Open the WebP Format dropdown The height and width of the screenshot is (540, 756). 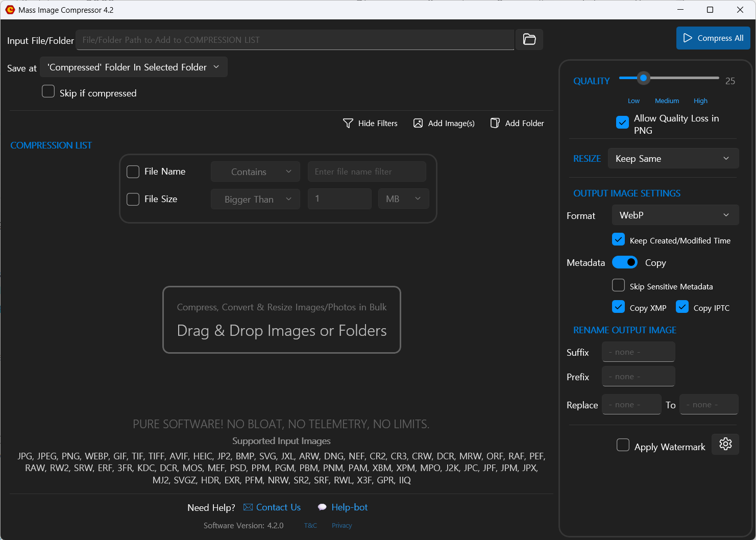pos(675,215)
